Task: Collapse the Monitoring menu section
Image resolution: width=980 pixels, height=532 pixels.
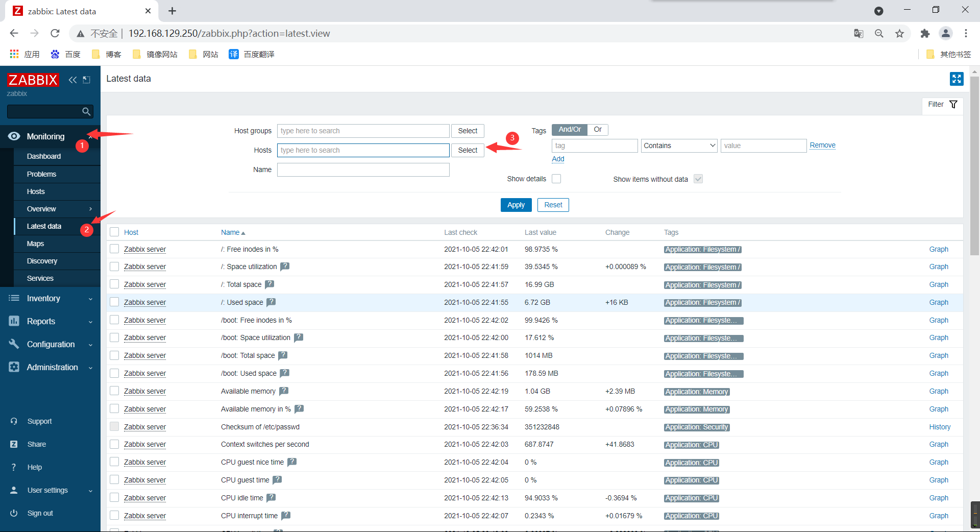Action: (50, 137)
